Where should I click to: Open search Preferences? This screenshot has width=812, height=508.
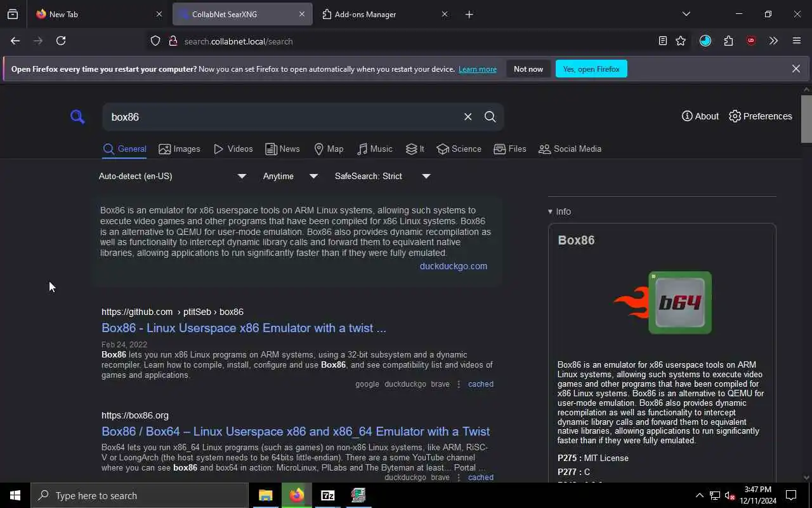pos(761,116)
